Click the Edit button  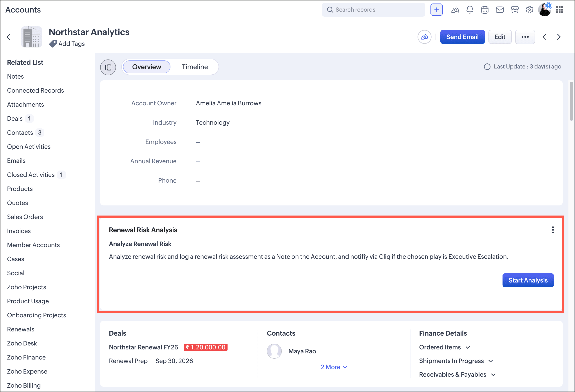(x=500, y=37)
